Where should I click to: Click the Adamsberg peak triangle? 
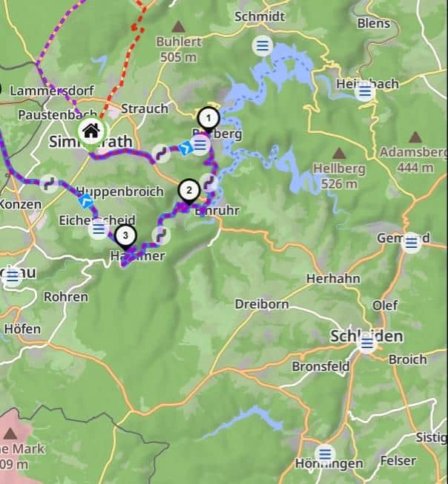[415, 137]
